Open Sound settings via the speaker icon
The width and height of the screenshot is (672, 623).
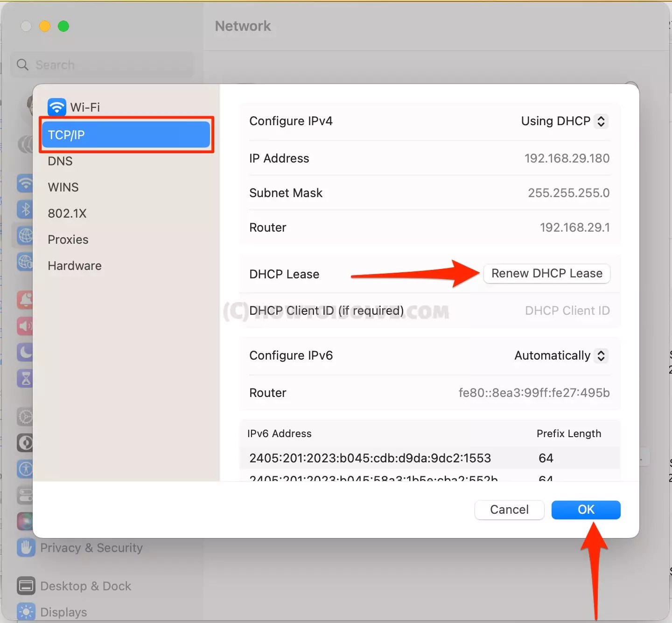(26, 326)
